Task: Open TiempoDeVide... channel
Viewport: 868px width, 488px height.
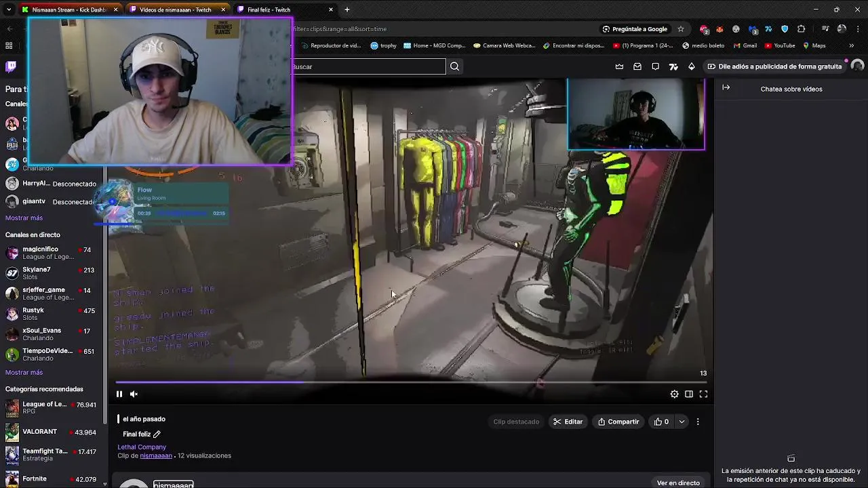Action: click(x=52, y=354)
